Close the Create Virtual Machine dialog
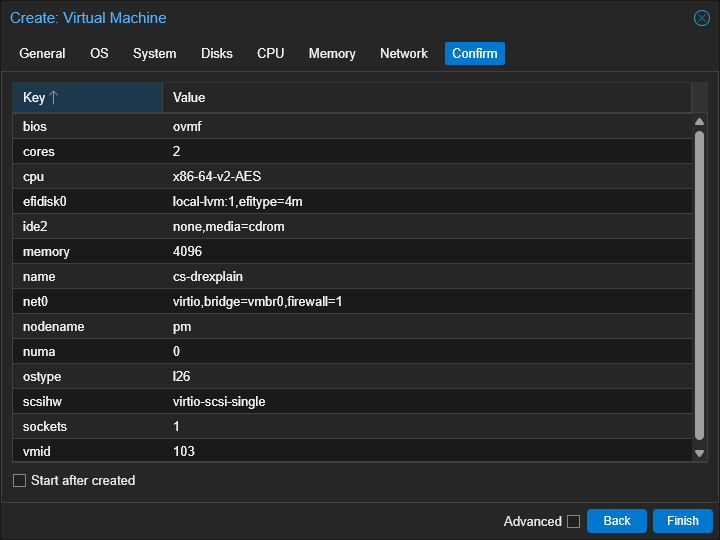Viewport: 720px width, 540px height. coord(701,18)
